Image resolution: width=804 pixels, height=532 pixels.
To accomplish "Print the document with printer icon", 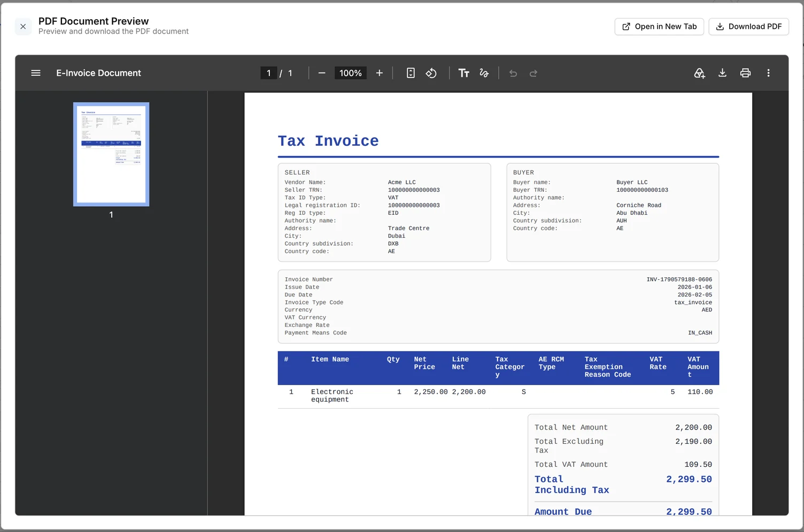I will 745,73.
